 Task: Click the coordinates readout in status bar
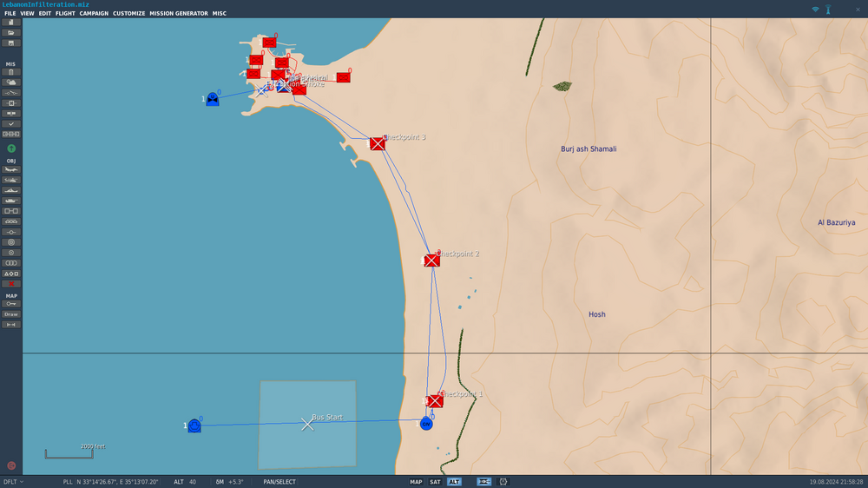117,482
